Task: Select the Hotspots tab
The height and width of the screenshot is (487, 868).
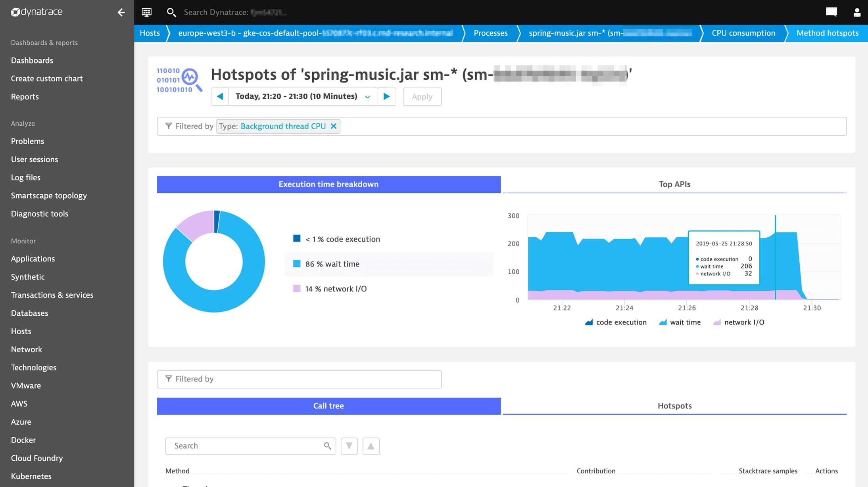Action: pyautogui.click(x=674, y=406)
